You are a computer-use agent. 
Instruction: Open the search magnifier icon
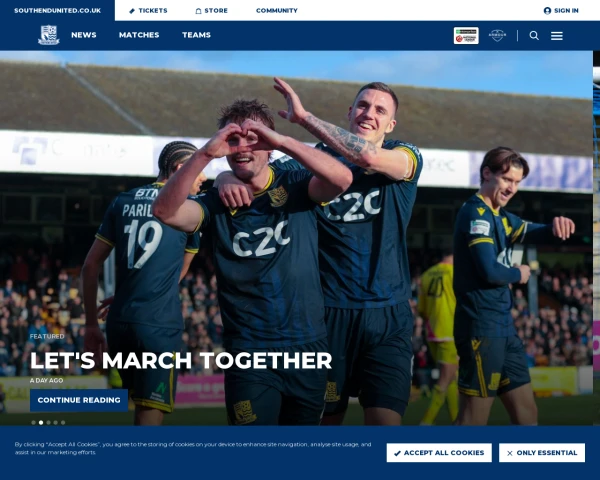coord(534,36)
